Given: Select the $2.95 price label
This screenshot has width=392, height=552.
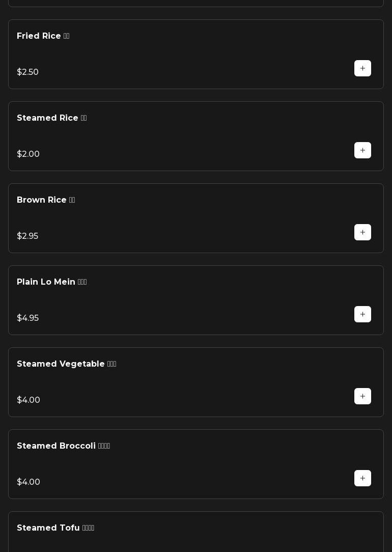Looking at the screenshot, I should coord(27,236).
